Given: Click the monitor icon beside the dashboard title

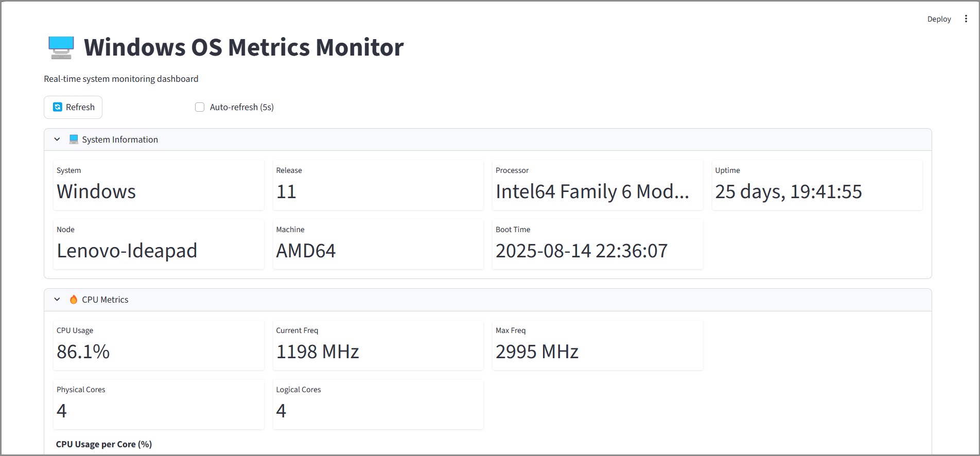Looking at the screenshot, I should (x=61, y=47).
